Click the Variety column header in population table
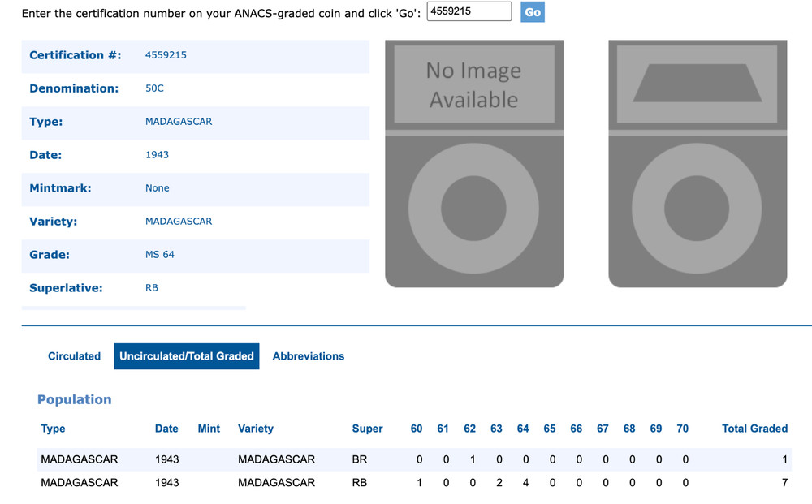This screenshot has height=504, width=812. tap(255, 429)
